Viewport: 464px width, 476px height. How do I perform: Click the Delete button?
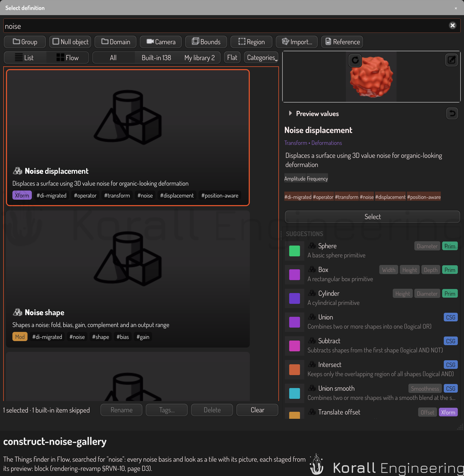[x=212, y=410]
